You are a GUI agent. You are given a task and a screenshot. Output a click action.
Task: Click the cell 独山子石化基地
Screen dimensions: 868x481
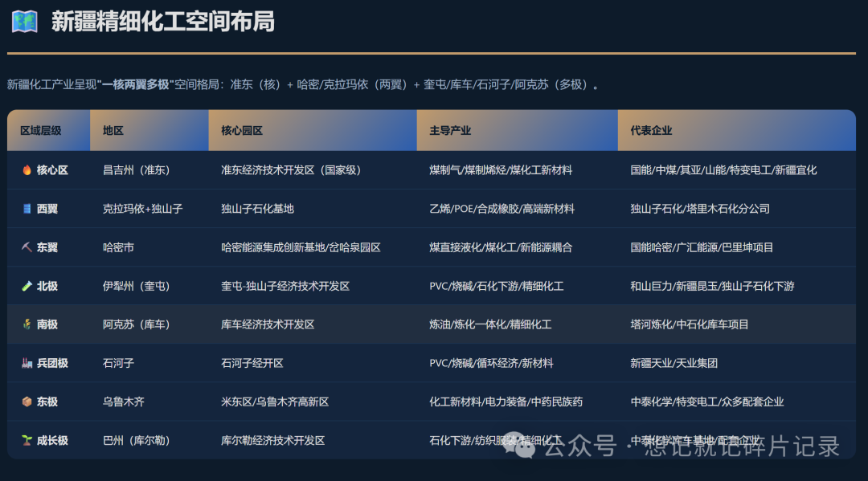coord(257,209)
